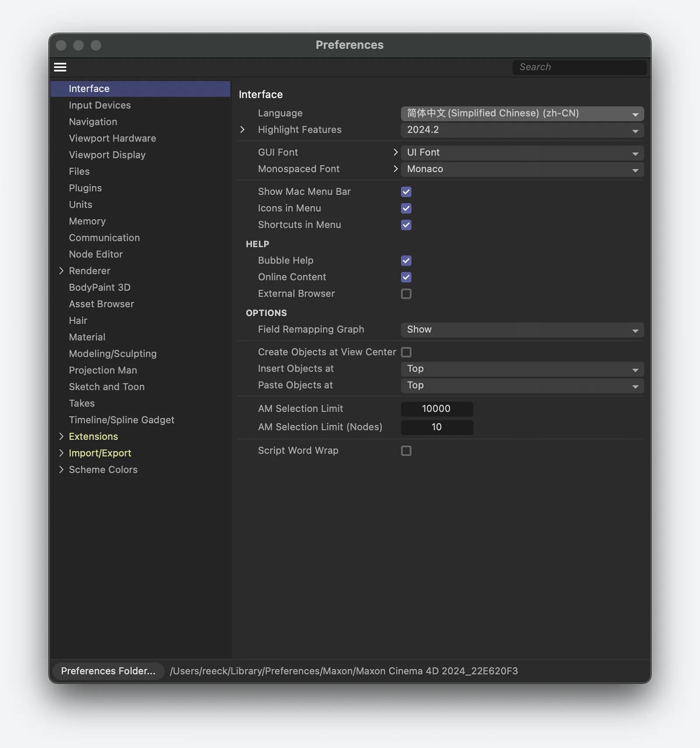Viewport: 700px width, 748px height.
Task: Open Viewport Hardware settings
Action: coord(112,138)
